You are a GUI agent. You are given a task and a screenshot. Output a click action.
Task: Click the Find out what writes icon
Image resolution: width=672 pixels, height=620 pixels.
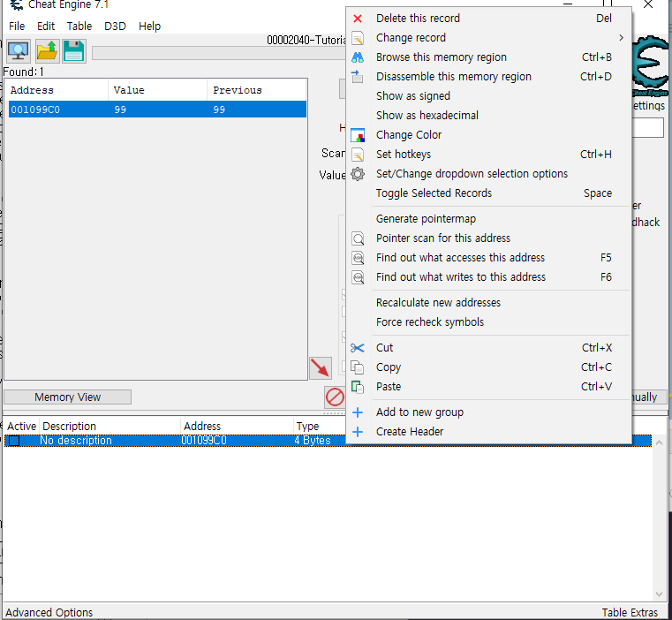tap(358, 277)
